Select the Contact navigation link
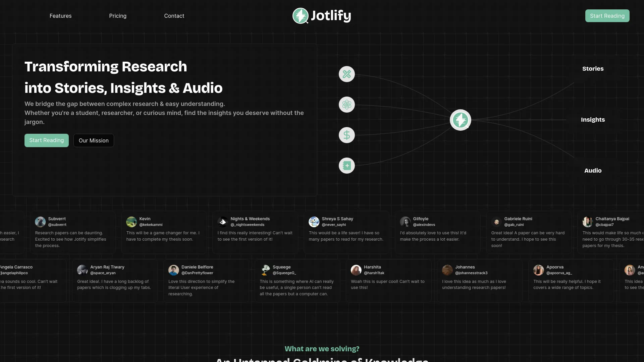 (174, 16)
